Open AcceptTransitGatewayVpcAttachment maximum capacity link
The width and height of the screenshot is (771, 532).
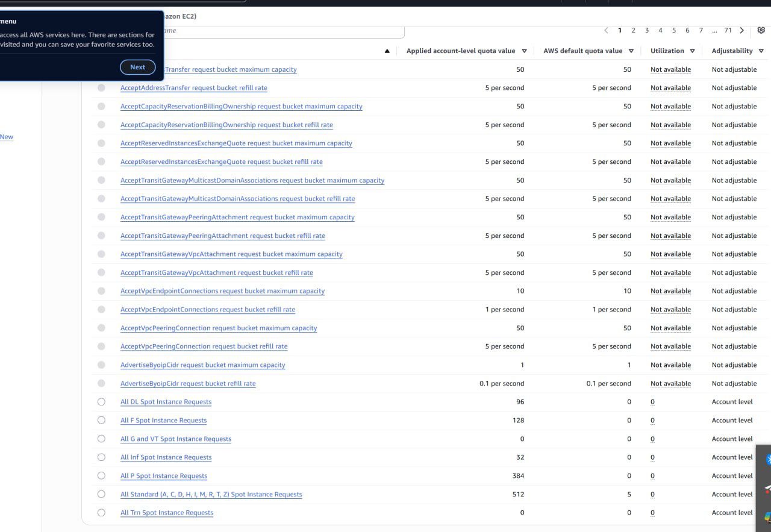point(231,254)
